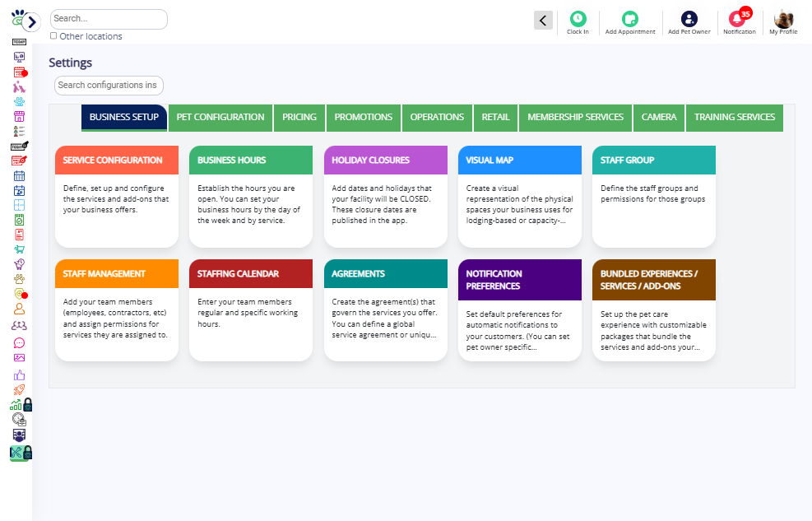The width and height of the screenshot is (812, 521).
Task: Click the purple thumbs-up sidebar icon
Action: pyautogui.click(x=19, y=375)
